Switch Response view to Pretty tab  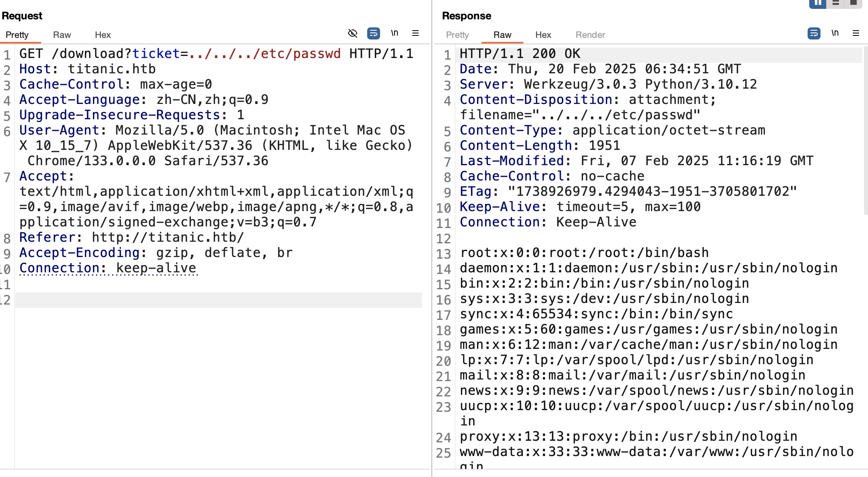tap(457, 35)
